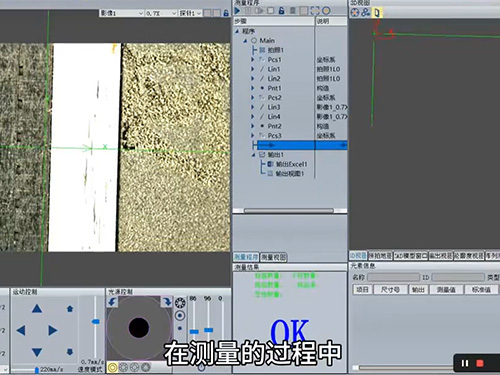Expand the Pcs3 tree node
The width and height of the screenshot is (500, 375).
pos(253,135)
